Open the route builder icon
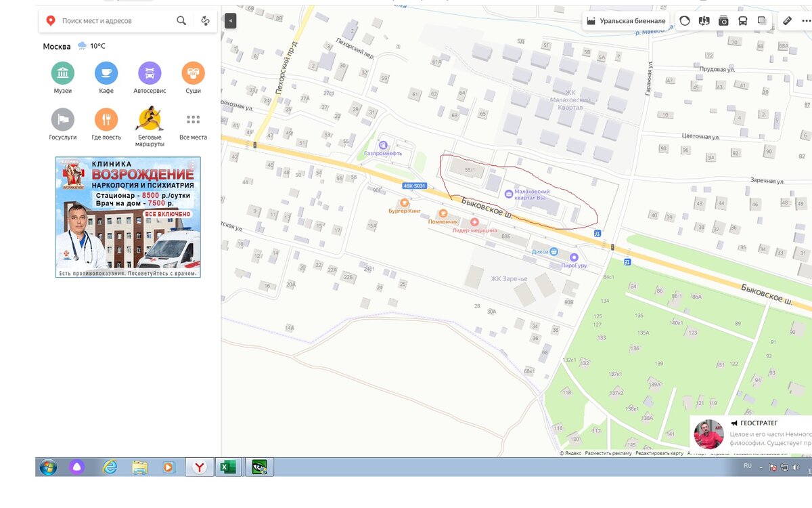Viewport: 812px width, 508px height. coord(206,21)
